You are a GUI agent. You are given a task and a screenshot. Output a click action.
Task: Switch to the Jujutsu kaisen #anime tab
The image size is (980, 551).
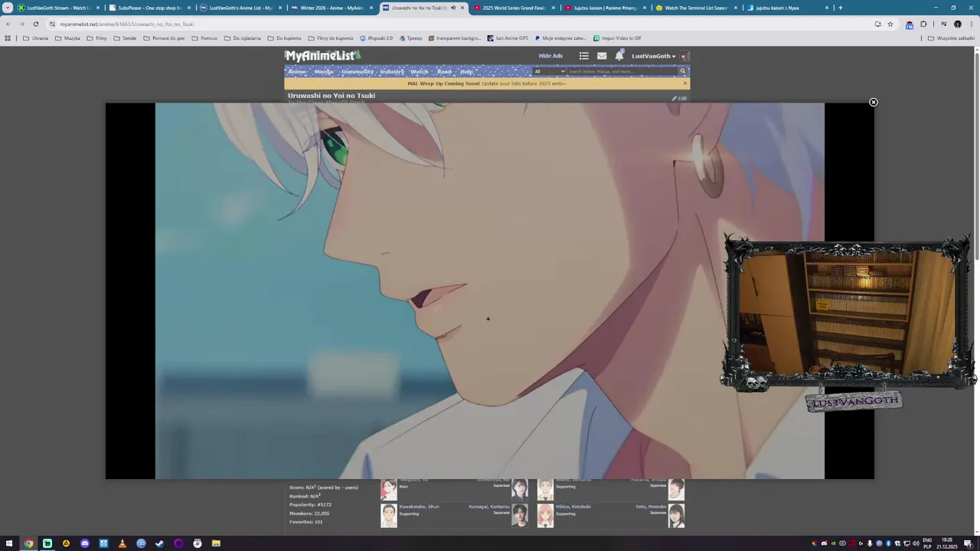coord(605,8)
